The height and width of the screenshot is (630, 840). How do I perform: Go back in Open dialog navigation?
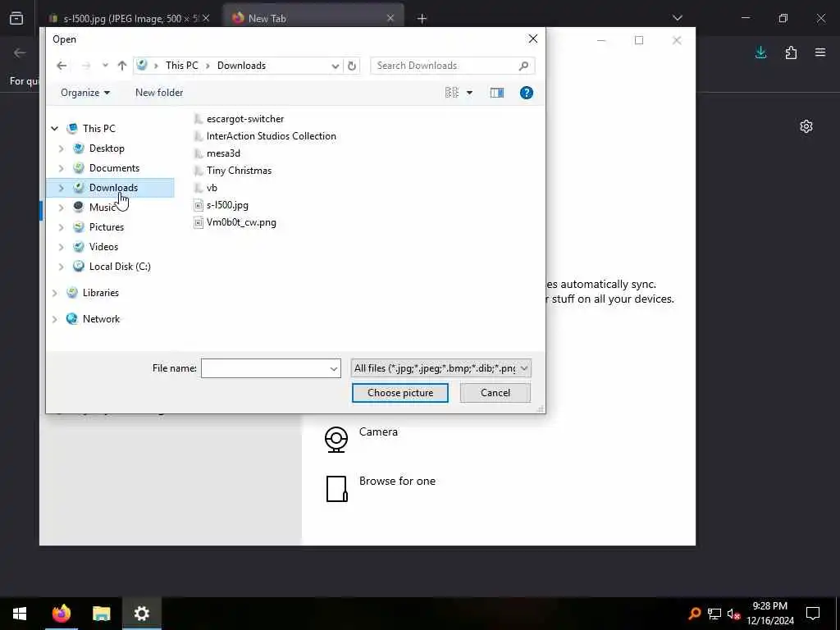[62, 66]
